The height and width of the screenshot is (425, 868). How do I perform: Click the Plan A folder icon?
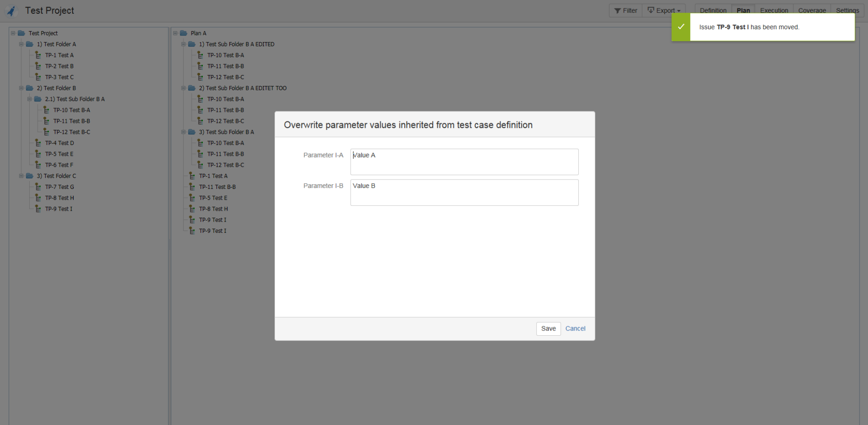click(x=184, y=33)
